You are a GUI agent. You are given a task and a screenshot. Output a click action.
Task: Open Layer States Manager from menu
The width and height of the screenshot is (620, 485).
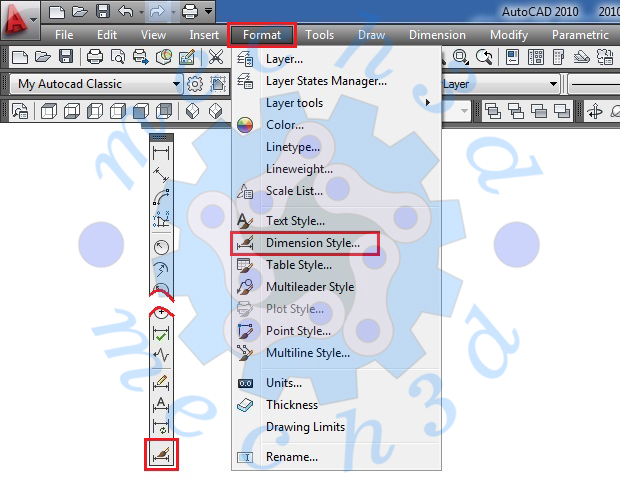[x=326, y=81]
